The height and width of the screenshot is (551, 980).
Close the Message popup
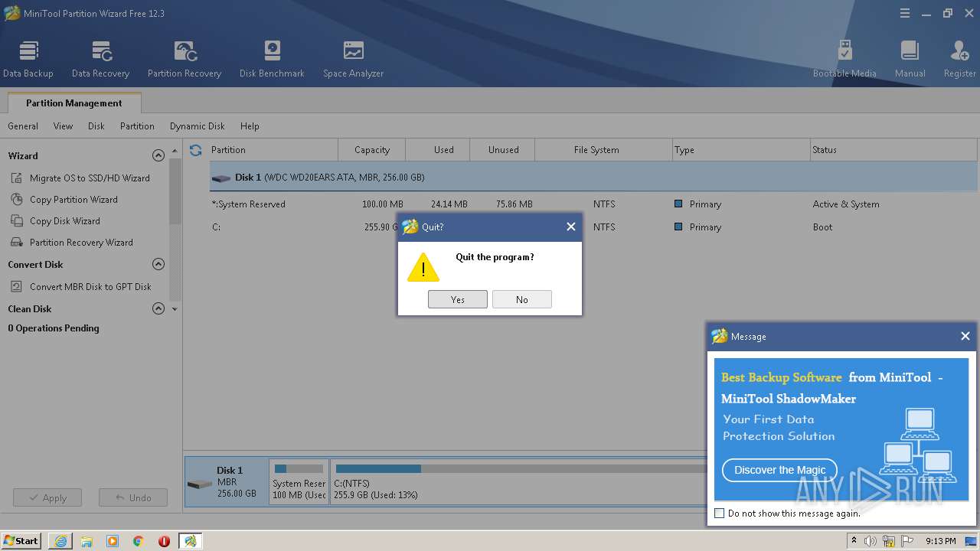(x=965, y=336)
